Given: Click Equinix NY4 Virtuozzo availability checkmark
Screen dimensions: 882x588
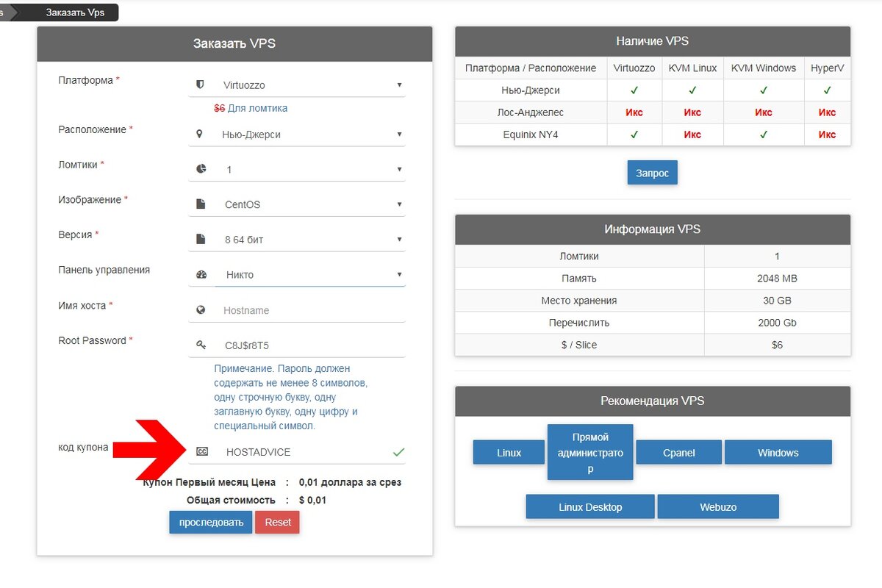Looking at the screenshot, I should coord(634,135).
